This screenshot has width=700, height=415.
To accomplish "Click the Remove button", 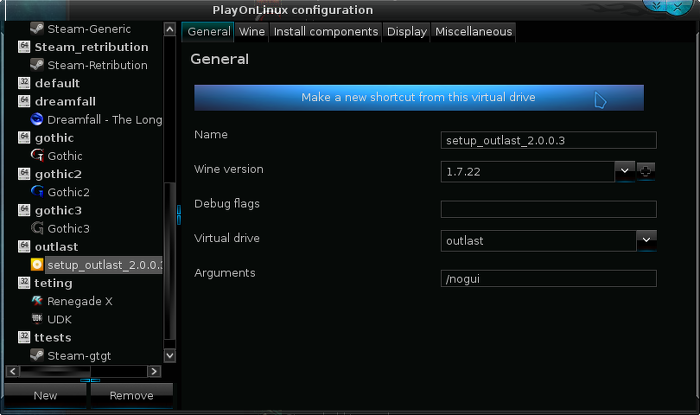I will pyautogui.click(x=131, y=395).
